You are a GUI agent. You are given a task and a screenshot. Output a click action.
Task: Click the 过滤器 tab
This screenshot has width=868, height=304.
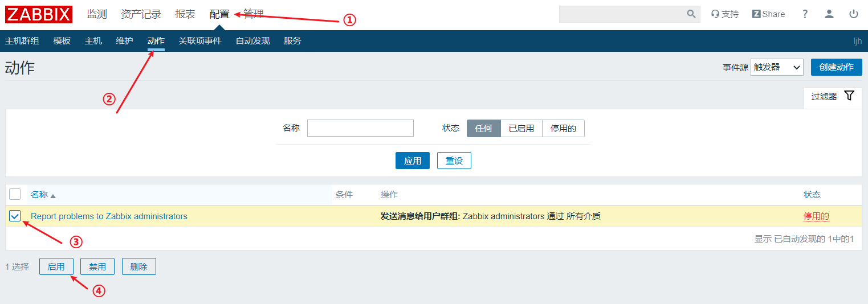[833, 97]
